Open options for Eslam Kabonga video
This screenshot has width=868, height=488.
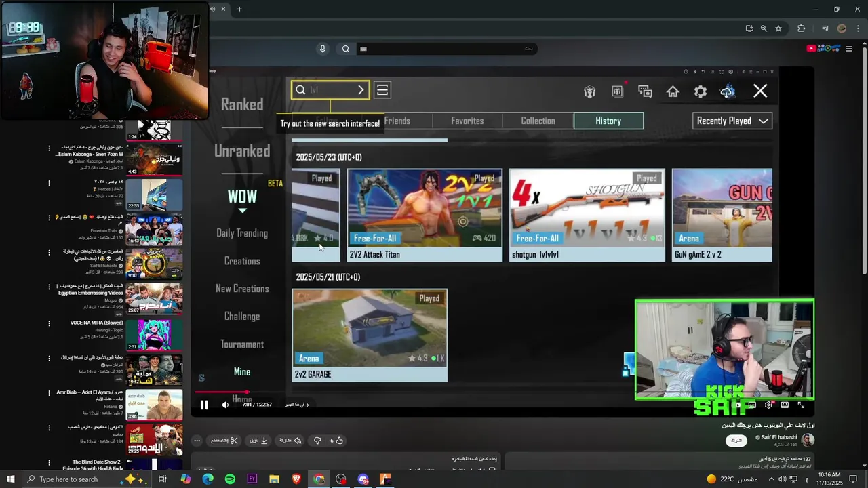[x=49, y=148]
